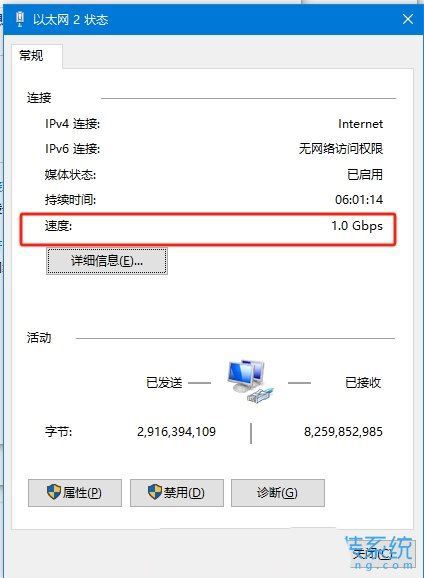This screenshot has height=578, width=424.
Task: Click the 已发送 label
Action: coord(164,383)
